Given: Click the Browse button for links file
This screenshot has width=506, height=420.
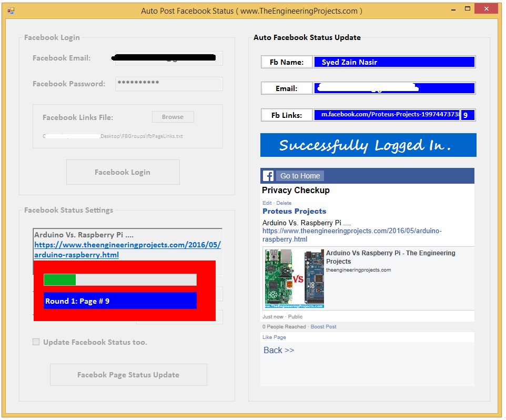Looking at the screenshot, I should point(173,117).
